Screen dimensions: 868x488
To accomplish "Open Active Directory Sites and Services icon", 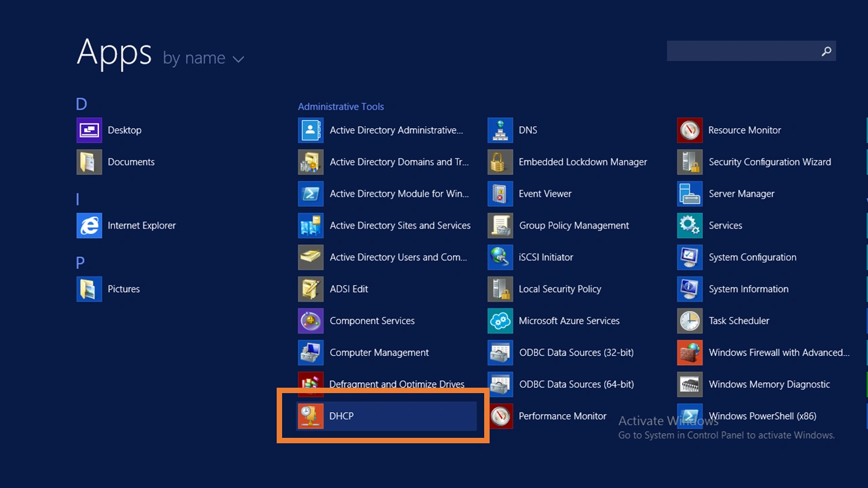I will point(311,226).
